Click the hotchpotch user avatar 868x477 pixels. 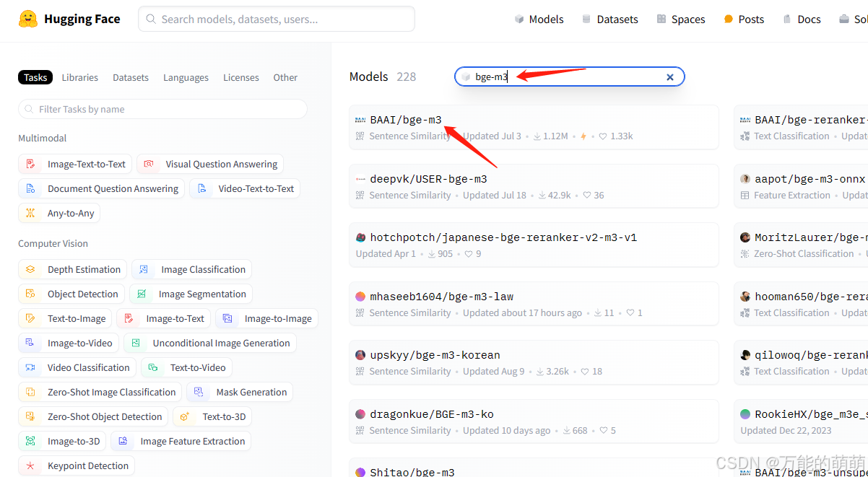pos(360,237)
